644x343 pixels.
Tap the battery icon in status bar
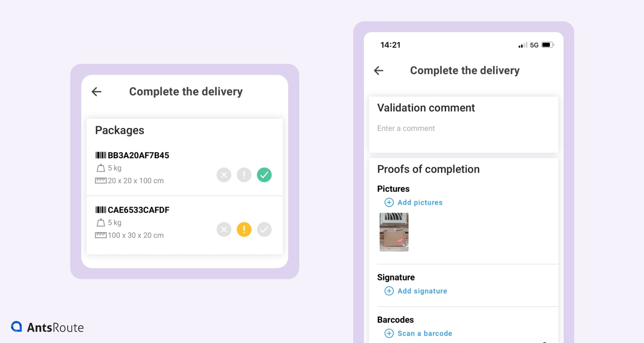547,45
